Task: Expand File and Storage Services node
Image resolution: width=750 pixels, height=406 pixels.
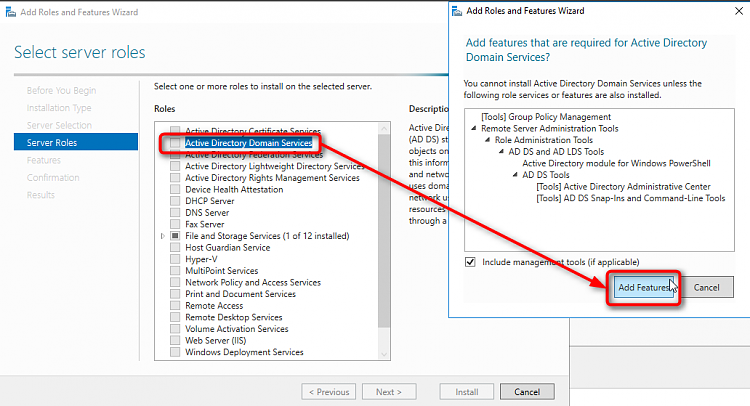Action: coord(163,236)
